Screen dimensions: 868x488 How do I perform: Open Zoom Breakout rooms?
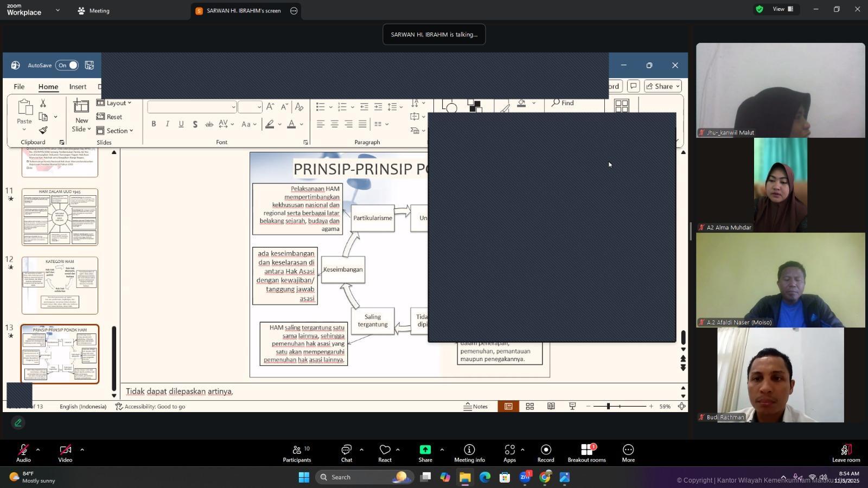click(586, 453)
